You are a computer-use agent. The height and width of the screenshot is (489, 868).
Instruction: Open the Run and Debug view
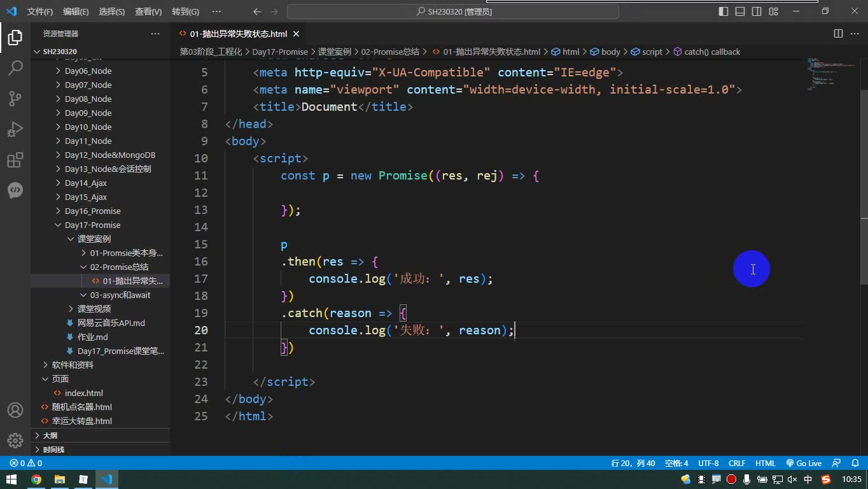pyautogui.click(x=15, y=129)
